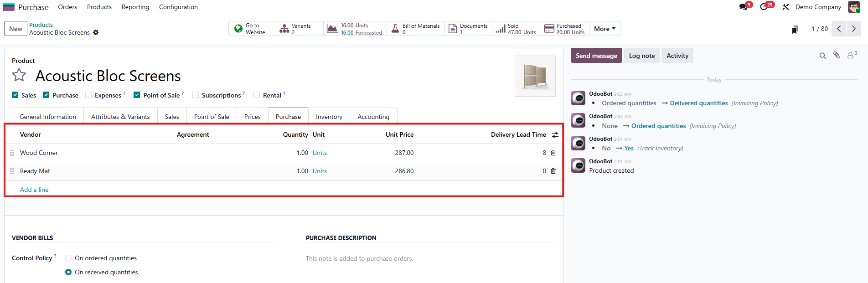Open the Purchase app home icon
The height and width of the screenshot is (283, 868).
click(9, 7)
